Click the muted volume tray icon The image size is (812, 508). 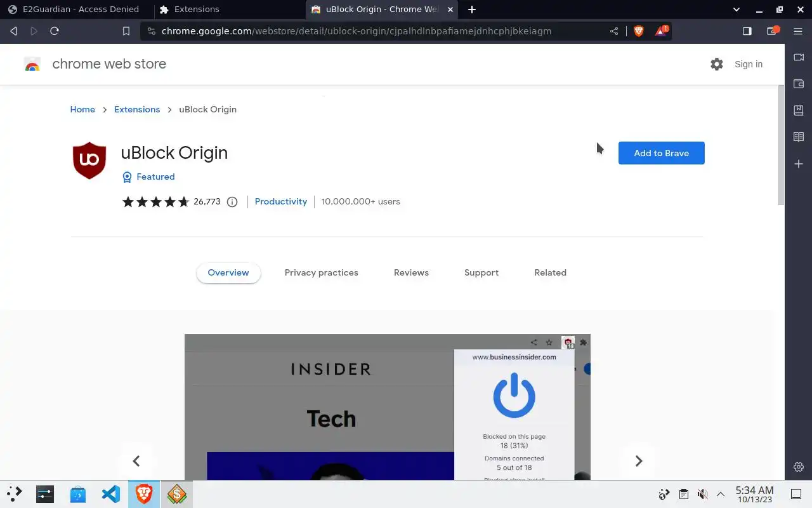click(702, 494)
